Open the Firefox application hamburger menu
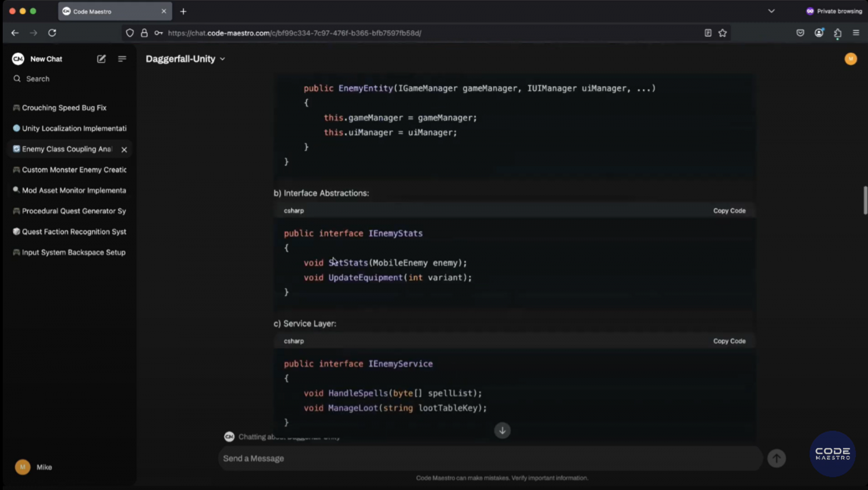Screen dimensions: 868x490 pyautogui.click(x=857, y=33)
